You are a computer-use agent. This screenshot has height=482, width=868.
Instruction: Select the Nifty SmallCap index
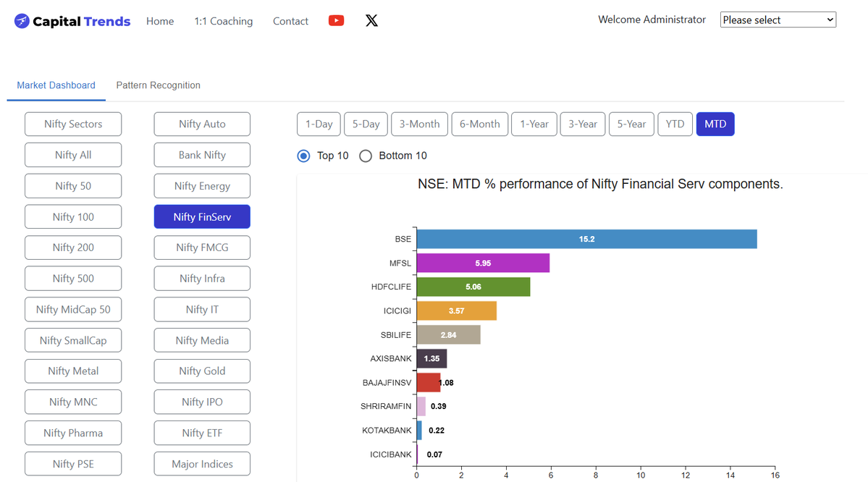click(73, 340)
